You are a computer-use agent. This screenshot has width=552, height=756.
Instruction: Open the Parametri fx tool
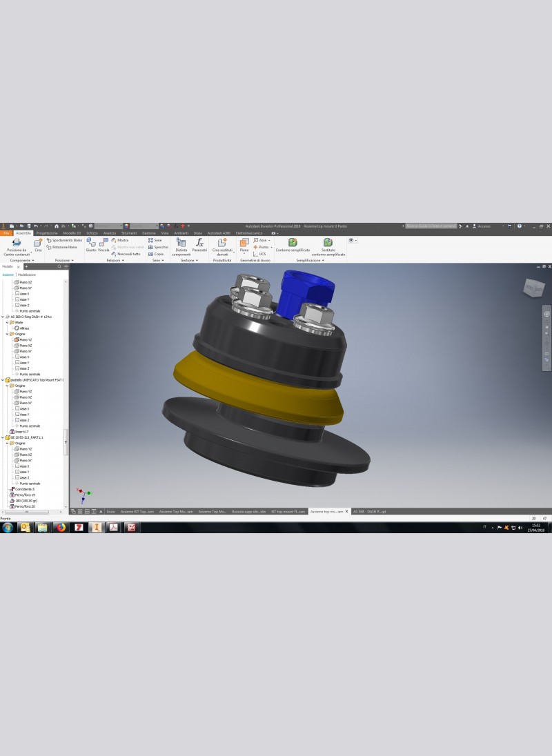199,245
